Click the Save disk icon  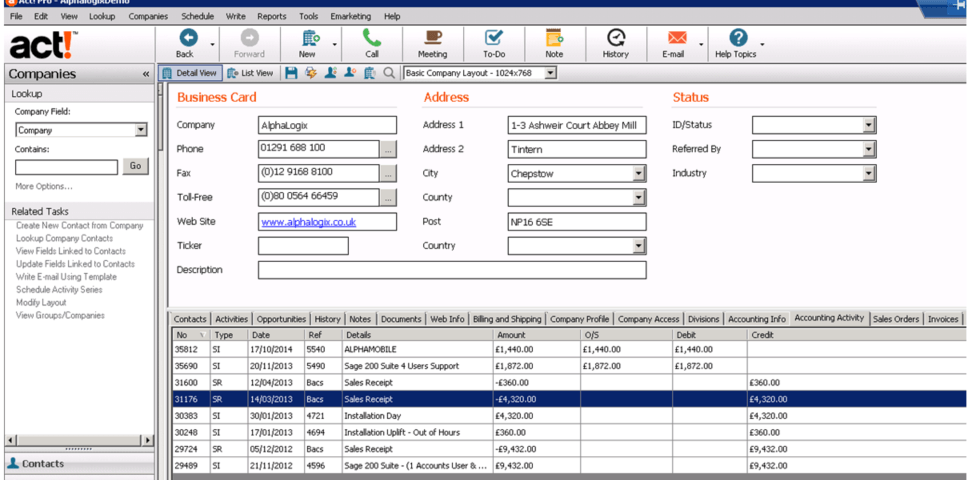291,73
